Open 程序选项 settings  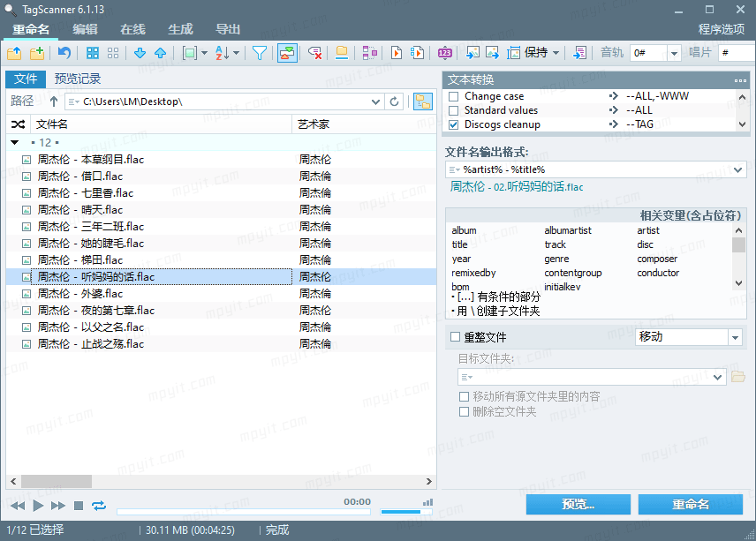[722, 29]
